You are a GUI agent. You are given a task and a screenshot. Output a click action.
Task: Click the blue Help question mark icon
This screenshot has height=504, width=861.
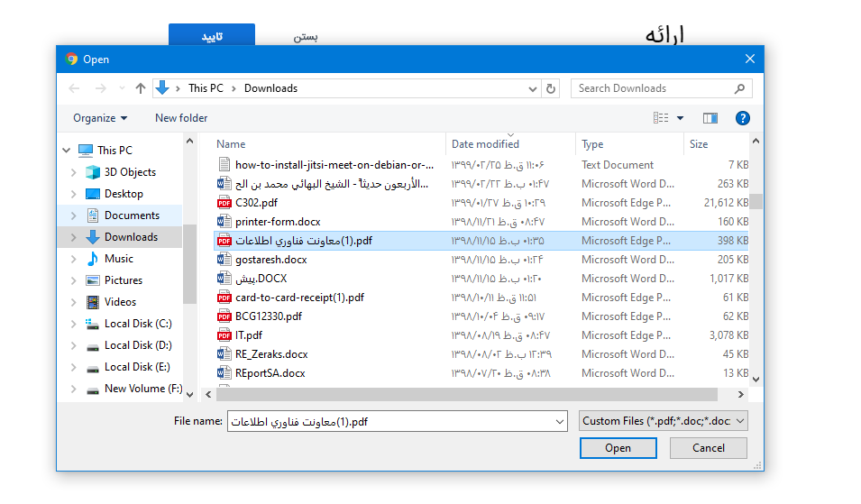click(742, 118)
